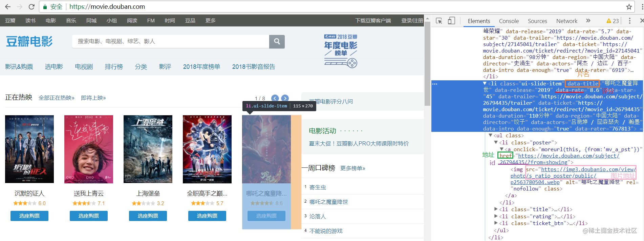Screen dimensions: 644x241
Task: Click the img src URL in DevTools
Action: click(573, 176)
